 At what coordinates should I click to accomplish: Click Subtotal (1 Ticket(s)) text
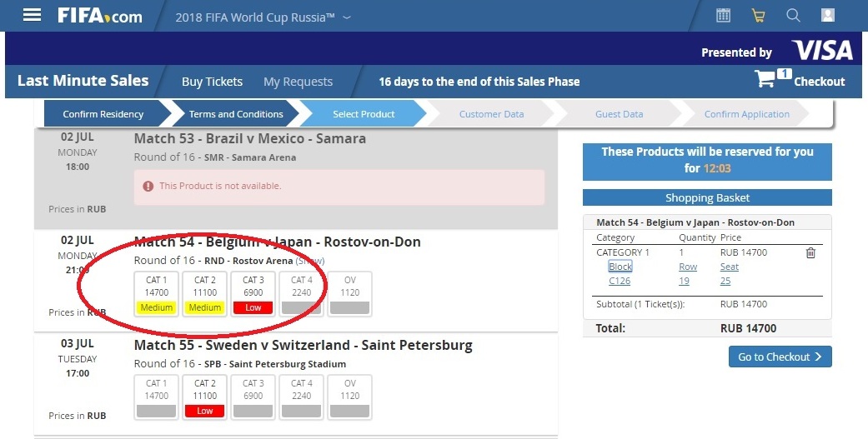click(x=640, y=304)
